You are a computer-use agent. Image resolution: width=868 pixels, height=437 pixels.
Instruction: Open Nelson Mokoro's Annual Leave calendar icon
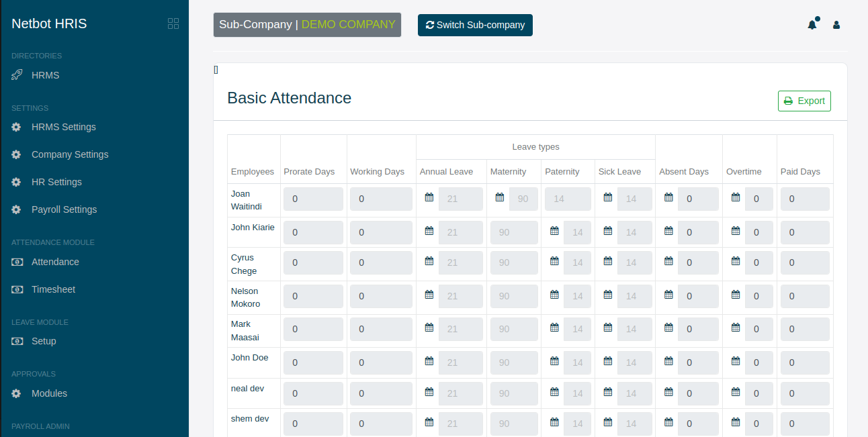[429, 295]
